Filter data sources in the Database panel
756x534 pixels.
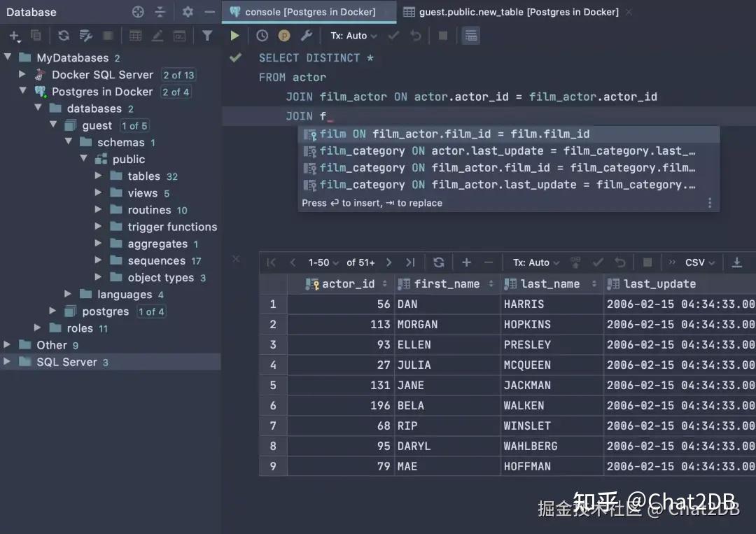click(207, 35)
